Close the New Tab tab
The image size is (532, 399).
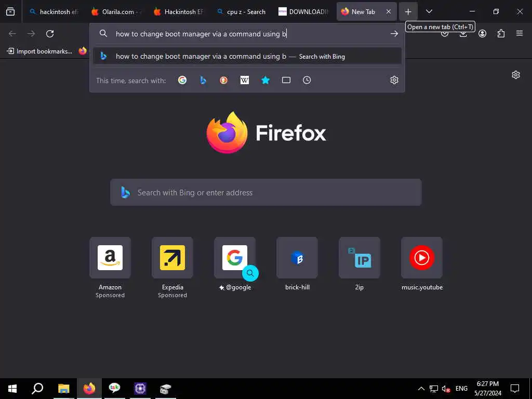tap(389, 11)
